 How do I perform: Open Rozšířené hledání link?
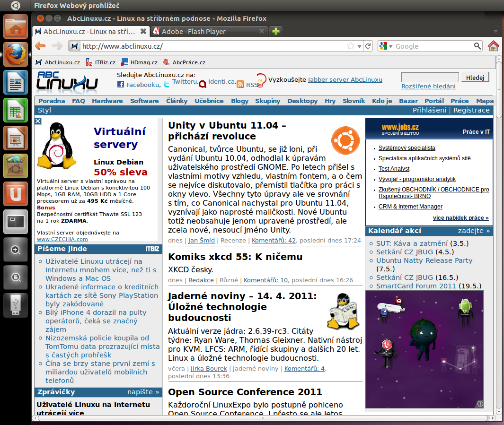coord(428,86)
